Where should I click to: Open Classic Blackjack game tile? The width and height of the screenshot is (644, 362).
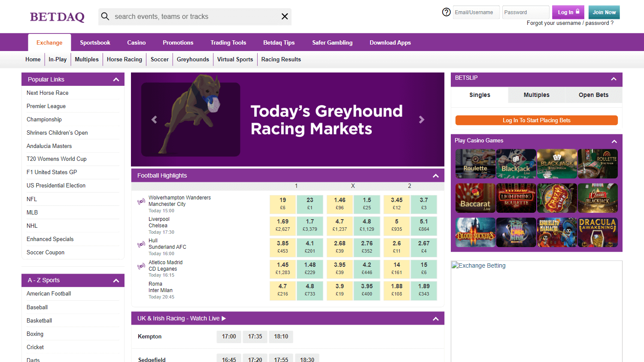click(x=598, y=198)
